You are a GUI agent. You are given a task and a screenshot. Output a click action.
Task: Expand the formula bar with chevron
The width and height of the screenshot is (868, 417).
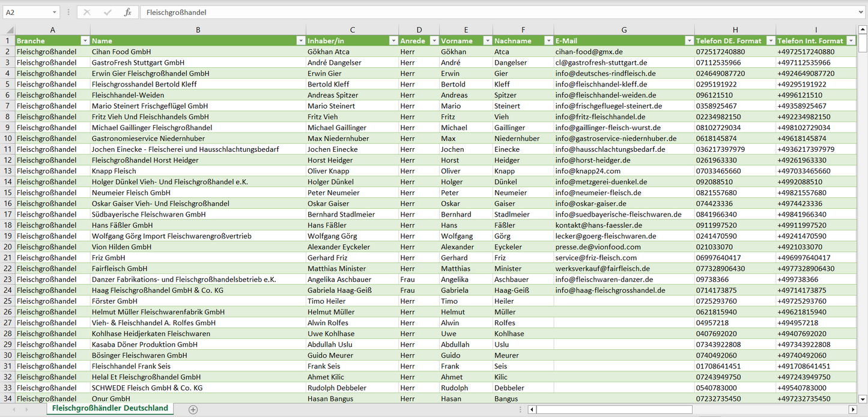point(861,12)
